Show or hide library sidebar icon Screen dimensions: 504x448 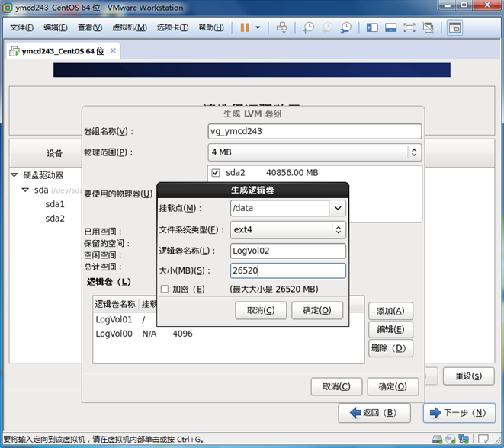(x=372, y=27)
